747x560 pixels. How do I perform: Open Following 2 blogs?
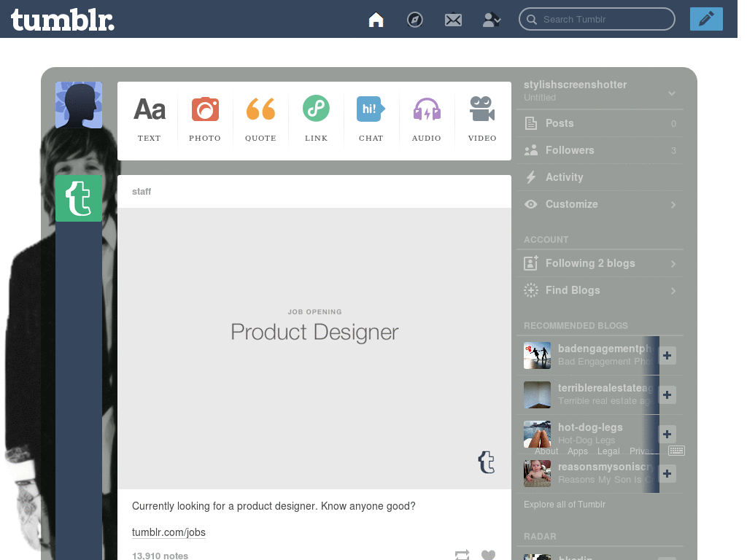click(x=600, y=263)
